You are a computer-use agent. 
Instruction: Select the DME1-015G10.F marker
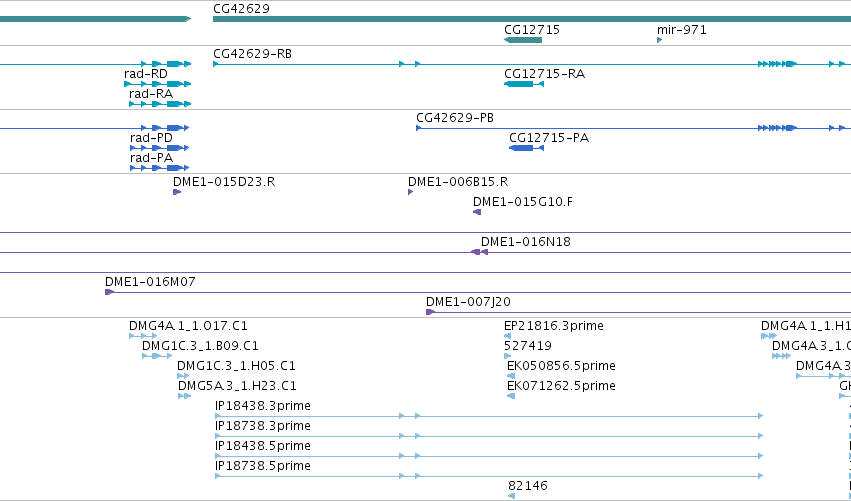tap(477, 212)
